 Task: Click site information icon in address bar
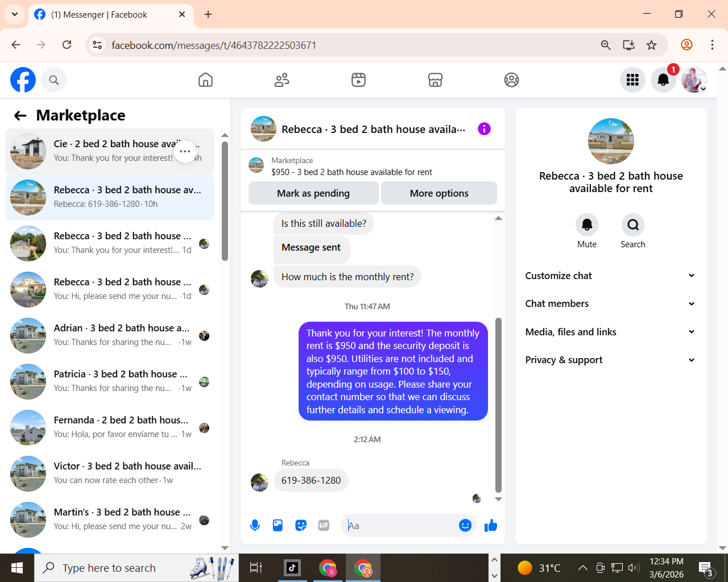[97, 45]
